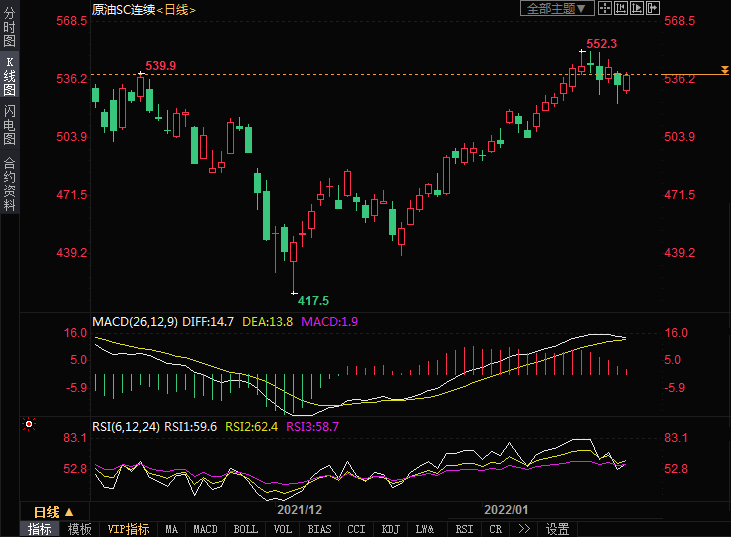Image resolution: width=731 pixels, height=537 pixels.
Task: Expand the 日线 period selector at bottom
Action: [x=54, y=511]
